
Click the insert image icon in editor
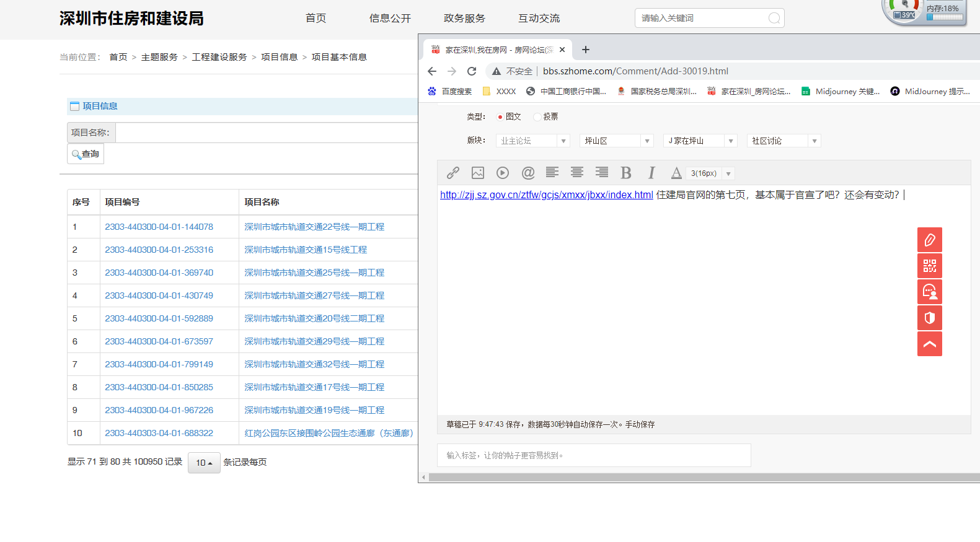coord(478,173)
